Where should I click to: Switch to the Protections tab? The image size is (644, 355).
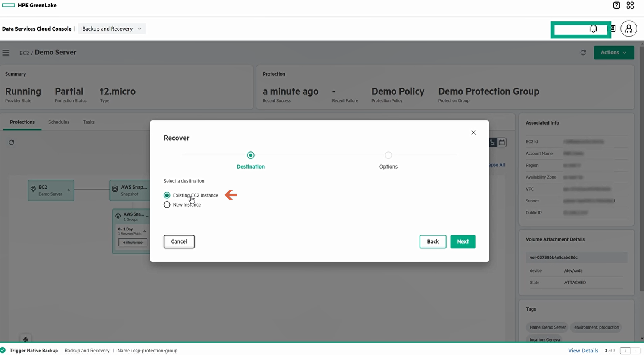[22, 122]
